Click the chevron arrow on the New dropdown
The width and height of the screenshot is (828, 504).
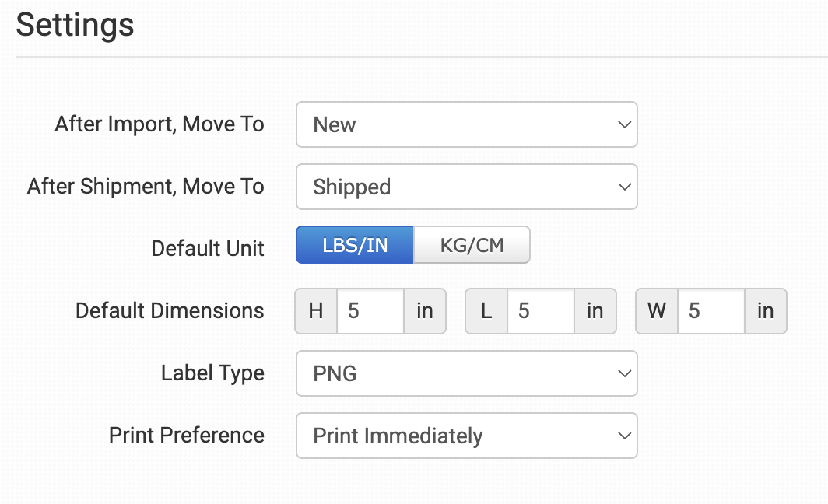tap(623, 124)
